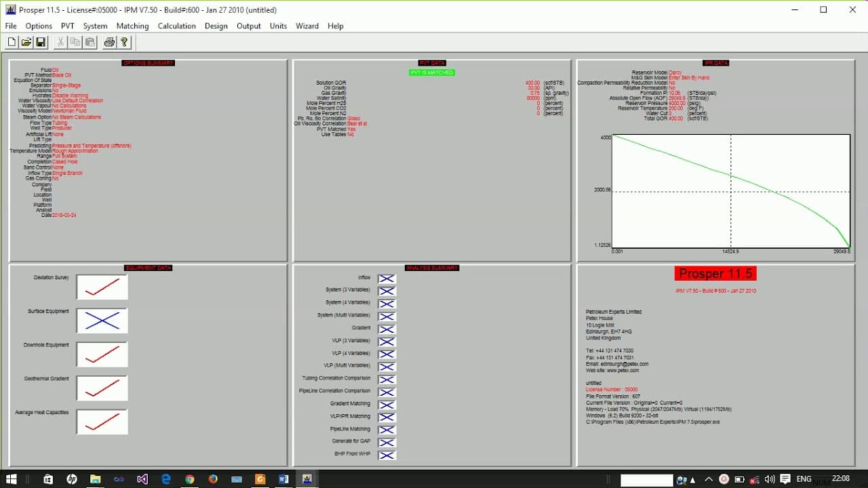Image resolution: width=868 pixels, height=488 pixels.
Task: Open help via the question mark icon
Action: coord(124,42)
